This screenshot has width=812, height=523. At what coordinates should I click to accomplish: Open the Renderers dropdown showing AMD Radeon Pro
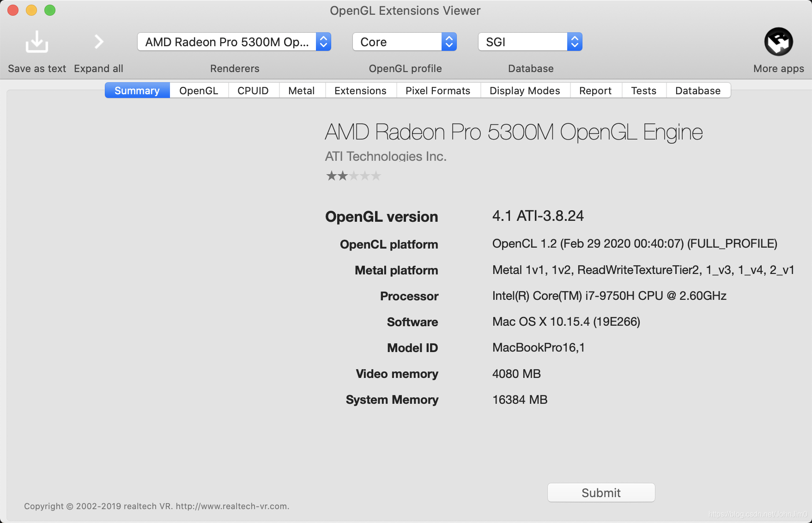click(x=234, y=42)
